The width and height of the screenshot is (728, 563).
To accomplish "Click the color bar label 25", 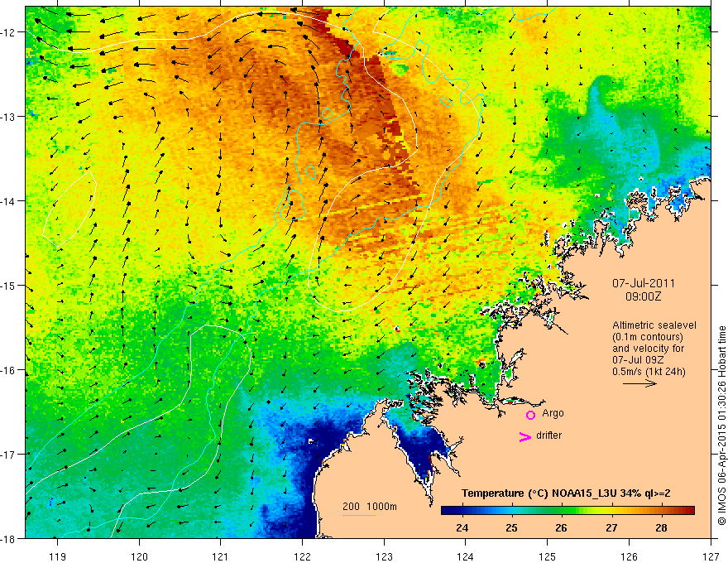I will 511,527.
